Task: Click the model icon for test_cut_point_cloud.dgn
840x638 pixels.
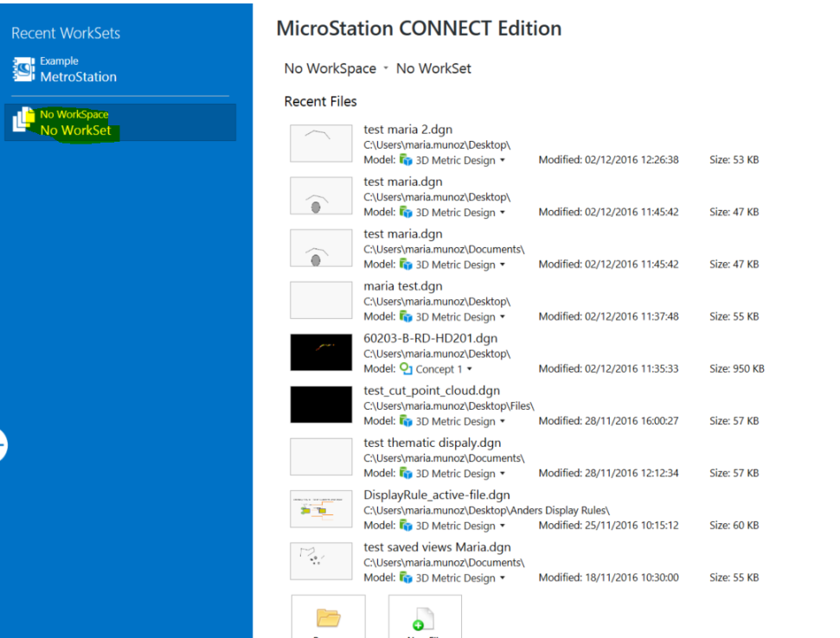Action: click(x=406, y=421)
